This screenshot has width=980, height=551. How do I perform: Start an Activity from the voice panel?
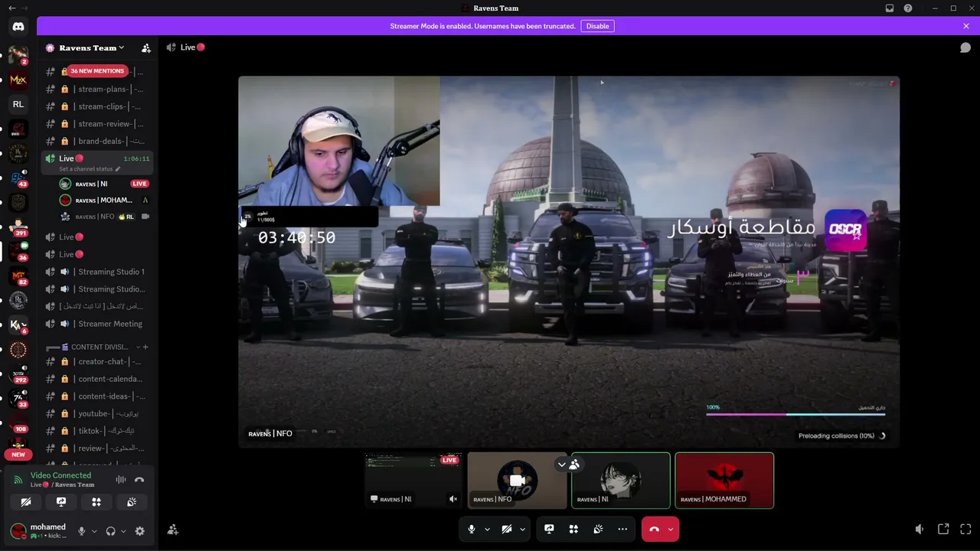[x=96, y=502]
